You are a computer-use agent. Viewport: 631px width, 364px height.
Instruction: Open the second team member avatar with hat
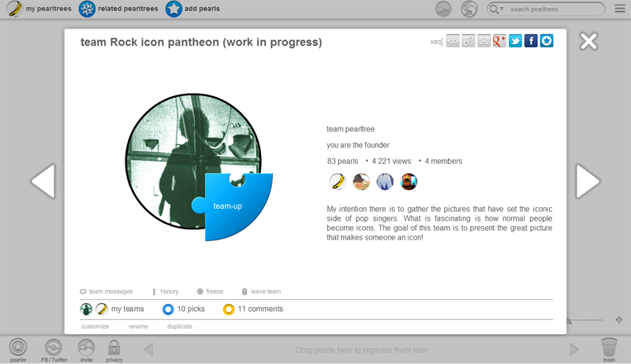[361, 181]
